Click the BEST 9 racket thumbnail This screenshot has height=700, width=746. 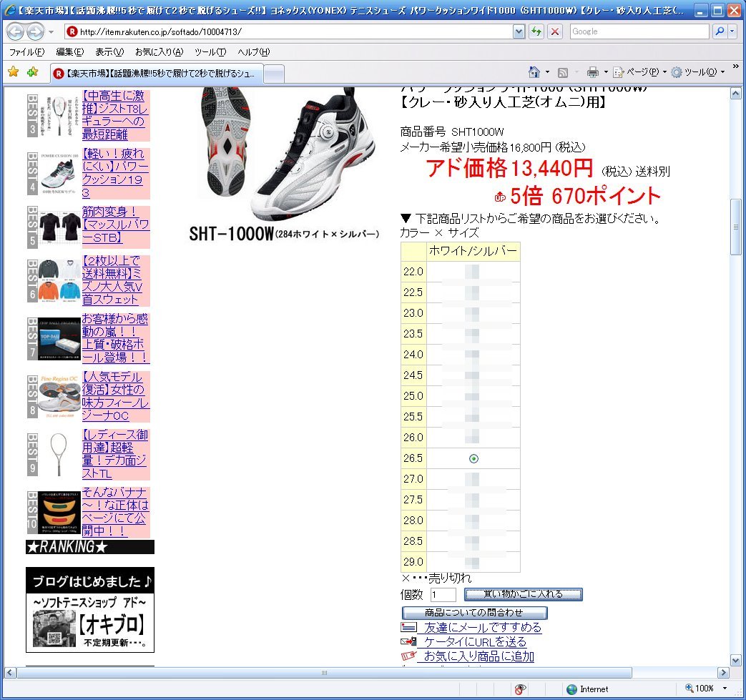point(59,454)
